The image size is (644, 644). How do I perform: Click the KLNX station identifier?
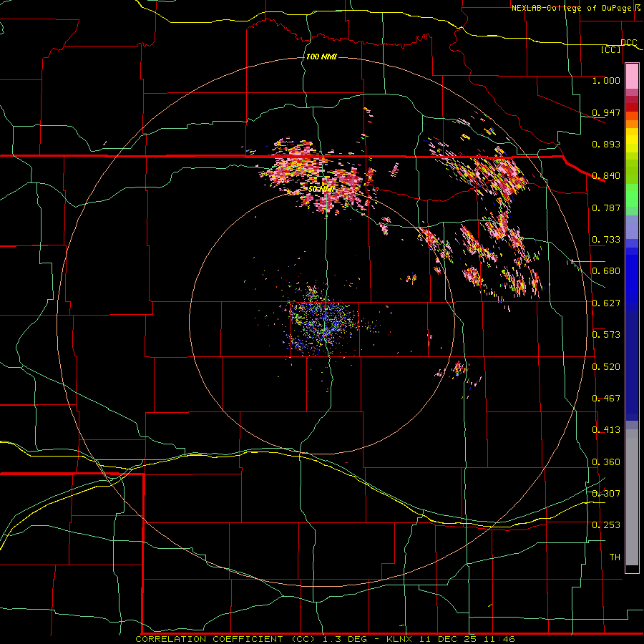[399, 639]
